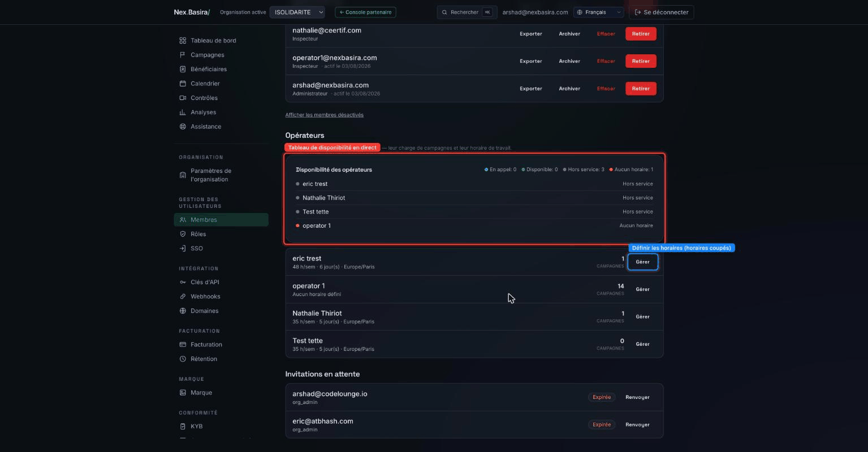Open the Français language selector
868x452 pixels.
(x=599, y=12)
